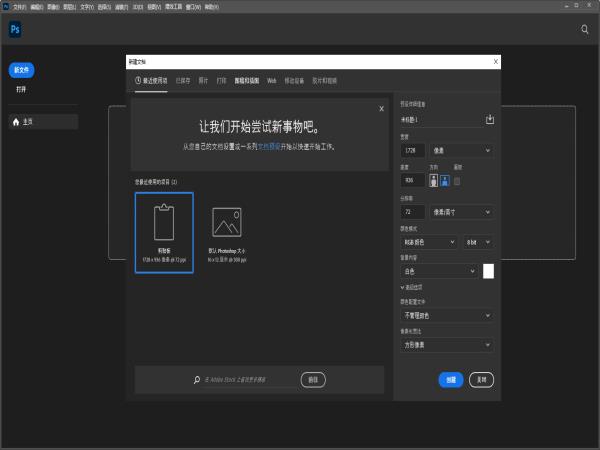The width and height of the screenshot is (600, 450).
Task: Close the welcome banner with its X
Action: coord(381,109)
